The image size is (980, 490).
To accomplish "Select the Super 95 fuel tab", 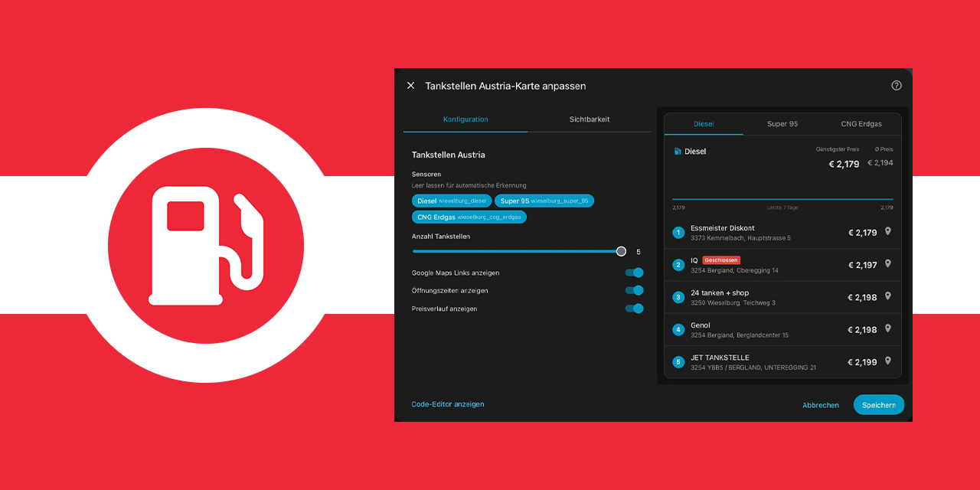I will [x=782, y=124].
